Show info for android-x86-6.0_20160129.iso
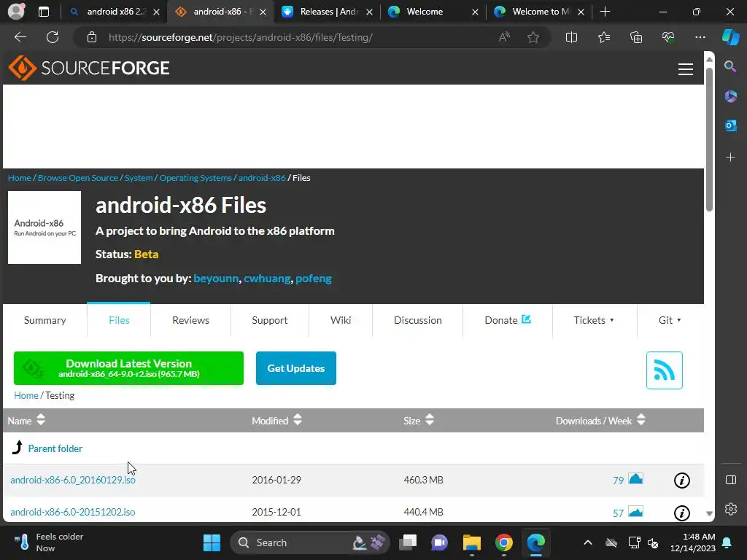747x560 pixels. [x=682, y=480]
